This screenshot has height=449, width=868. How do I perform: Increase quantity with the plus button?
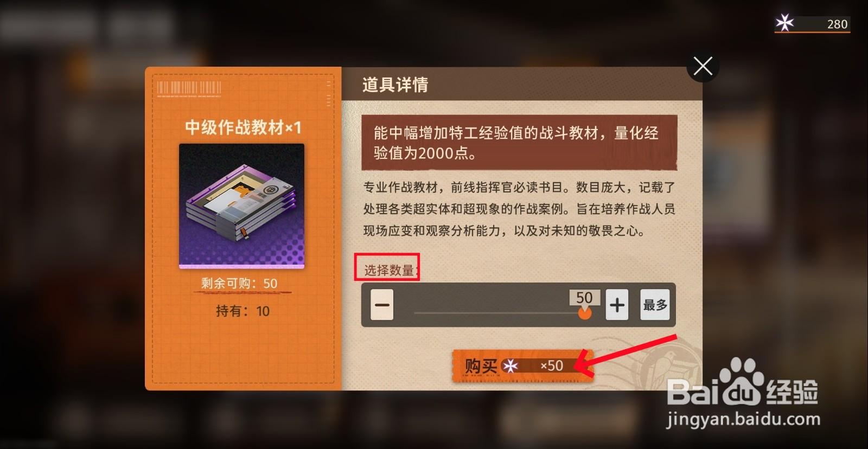coord(617,305)
